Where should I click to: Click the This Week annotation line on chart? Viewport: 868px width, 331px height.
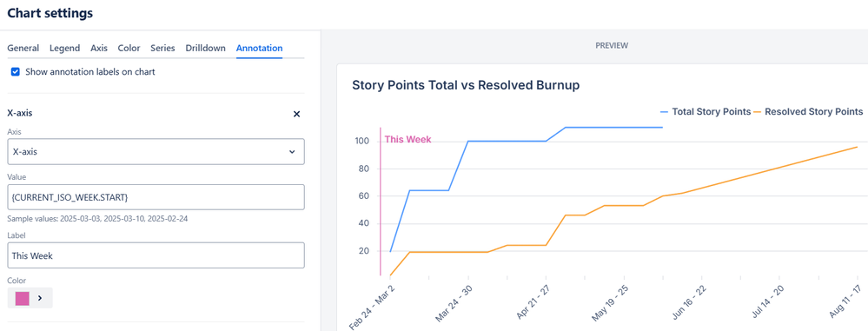(381, 202)
